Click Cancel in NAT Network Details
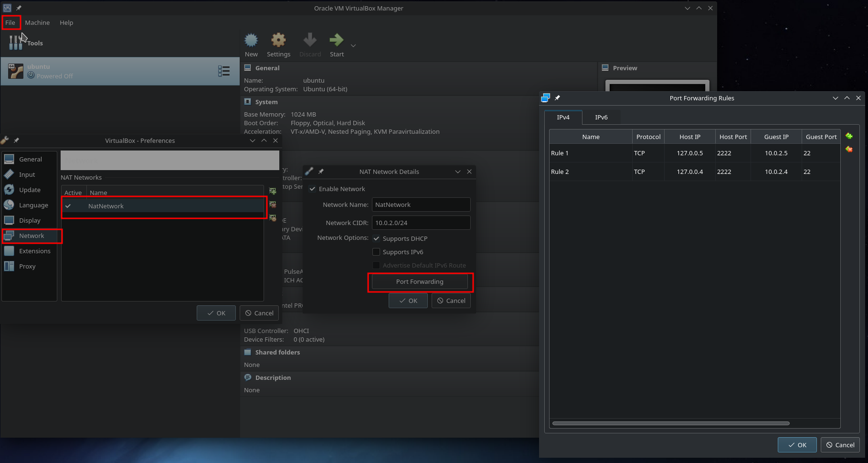 coord(451,301)
